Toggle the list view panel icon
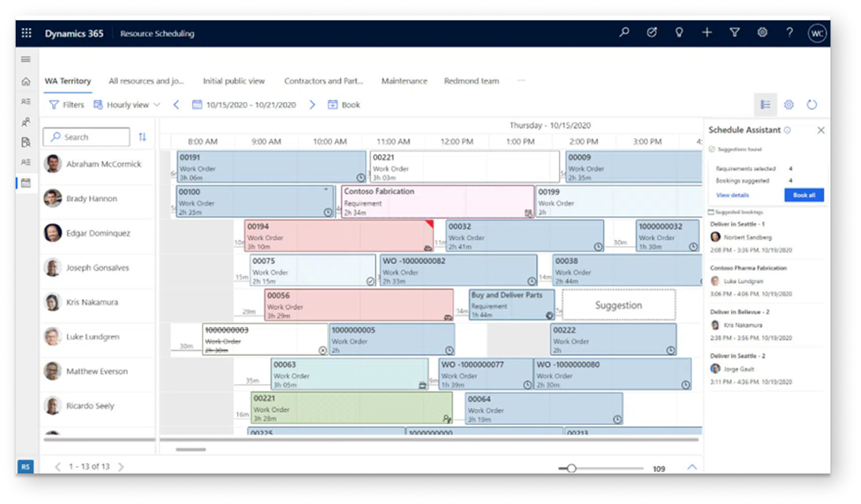 coord(766,104)
